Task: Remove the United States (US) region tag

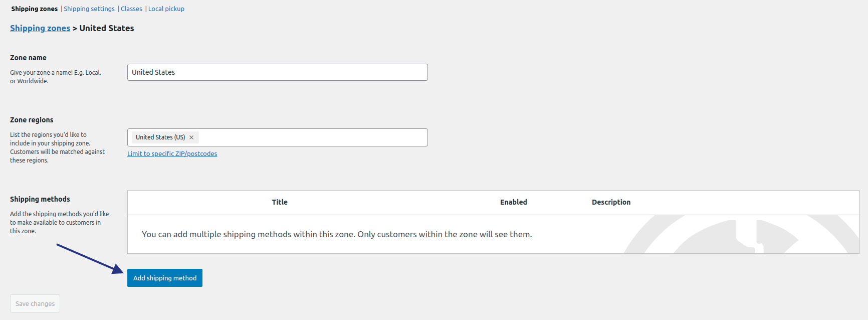Action: click(191, 137)
